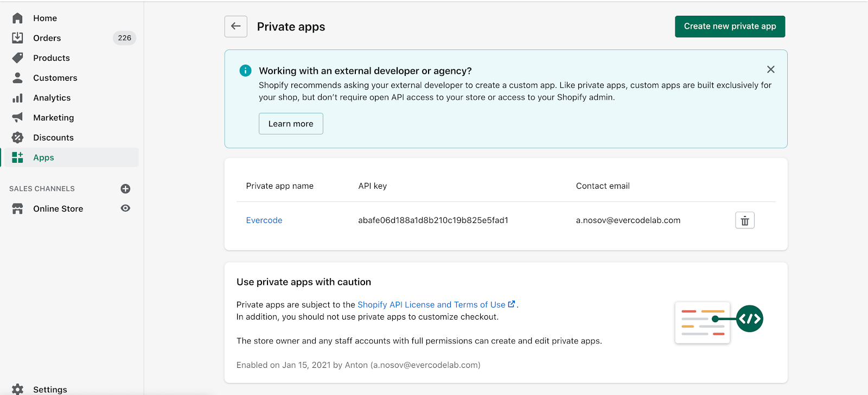Click the Learn more button
The height and width of the screenshot is (395, 868).
291,124
